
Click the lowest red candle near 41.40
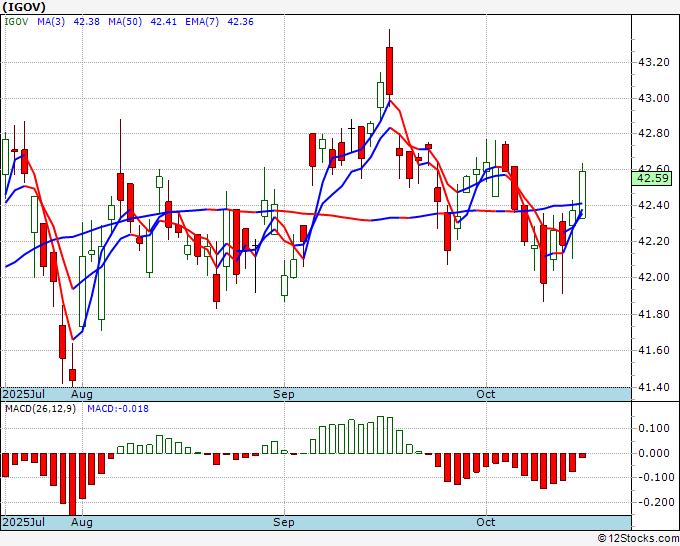pos(72,375)
